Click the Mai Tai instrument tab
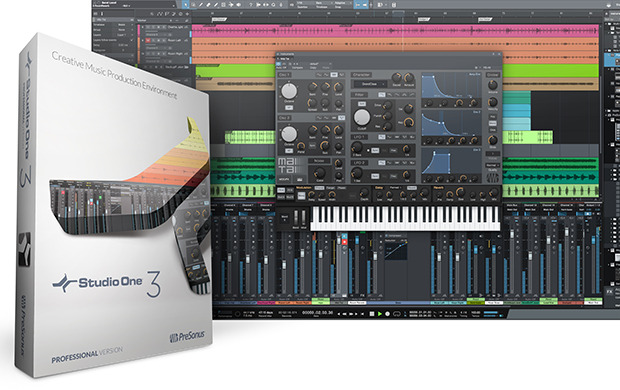Image resolution: width=620 pixels, height=390 pixels. pos(284,59)
